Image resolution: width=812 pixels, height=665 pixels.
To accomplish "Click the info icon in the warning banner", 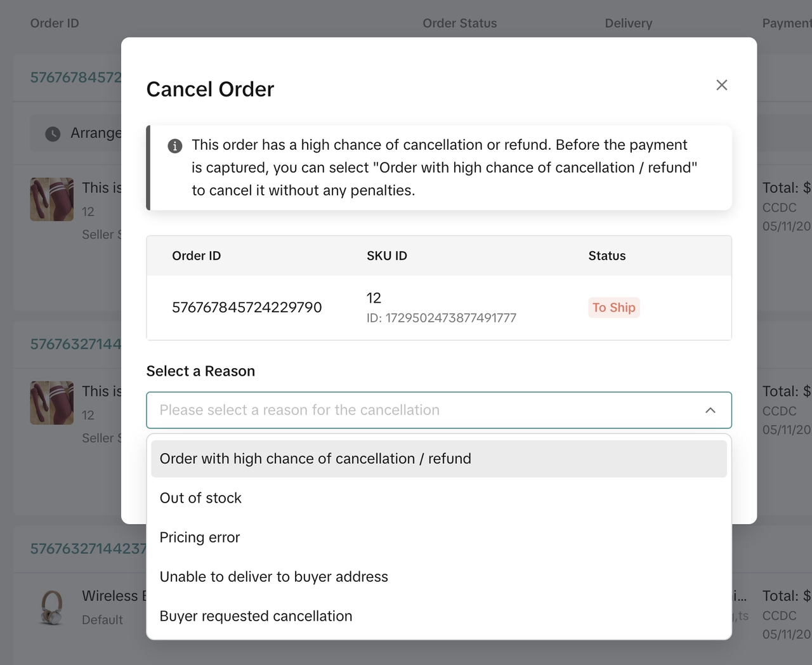I will pos(174,146).
